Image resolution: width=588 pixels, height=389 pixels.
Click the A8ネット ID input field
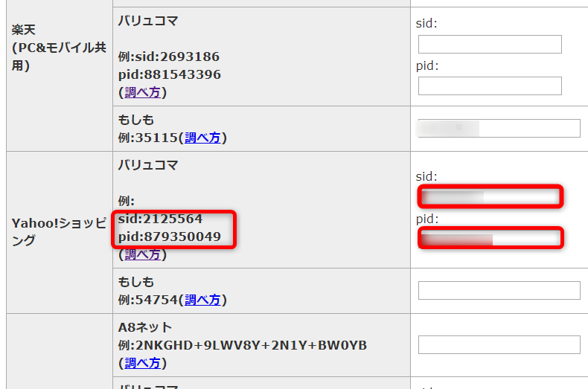(x=499, y=345)
